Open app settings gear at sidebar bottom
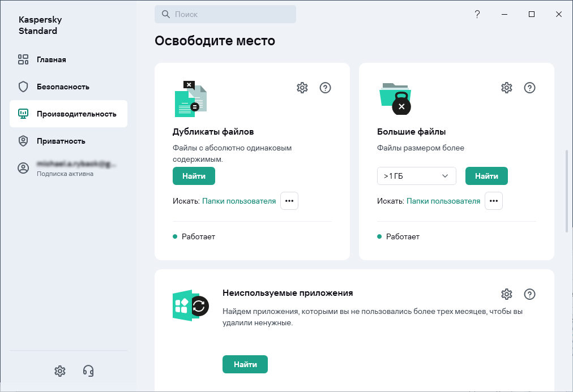573x392 pixels. (x=60, y=371)
